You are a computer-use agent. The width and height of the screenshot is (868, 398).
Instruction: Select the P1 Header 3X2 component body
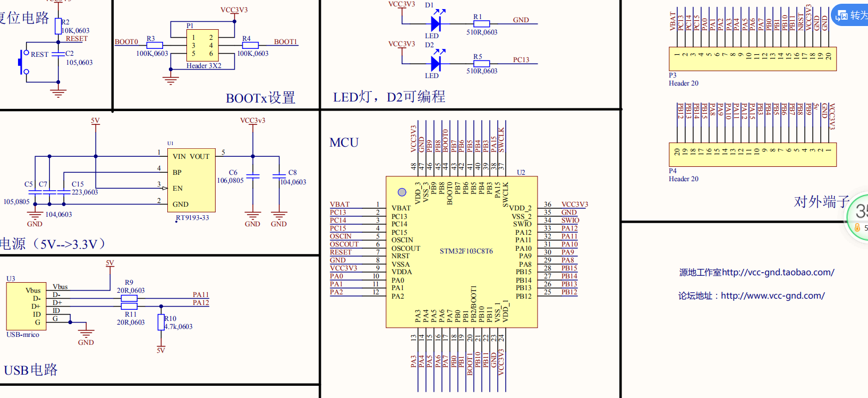202,46
